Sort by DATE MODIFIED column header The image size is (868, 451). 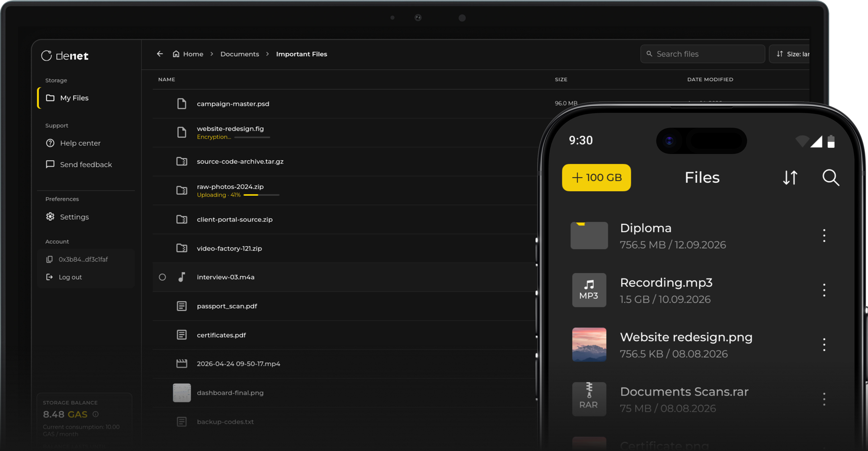tap(710, 80)
